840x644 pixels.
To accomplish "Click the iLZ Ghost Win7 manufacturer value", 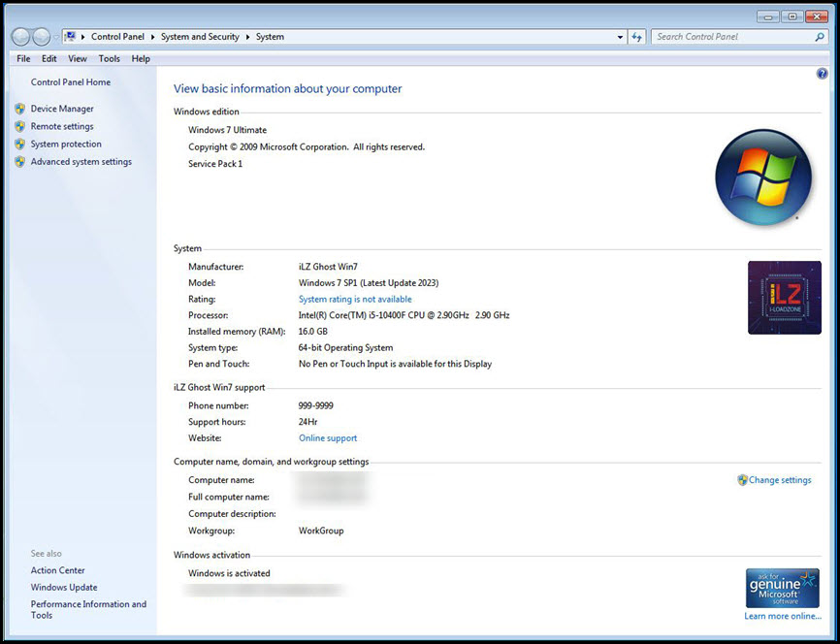I will [328, 267].
